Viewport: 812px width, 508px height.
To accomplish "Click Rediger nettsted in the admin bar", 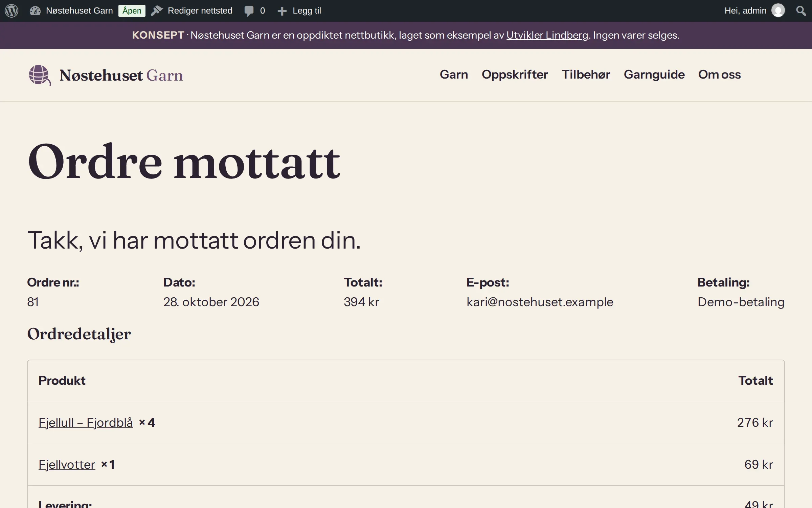I will point(200,11).
